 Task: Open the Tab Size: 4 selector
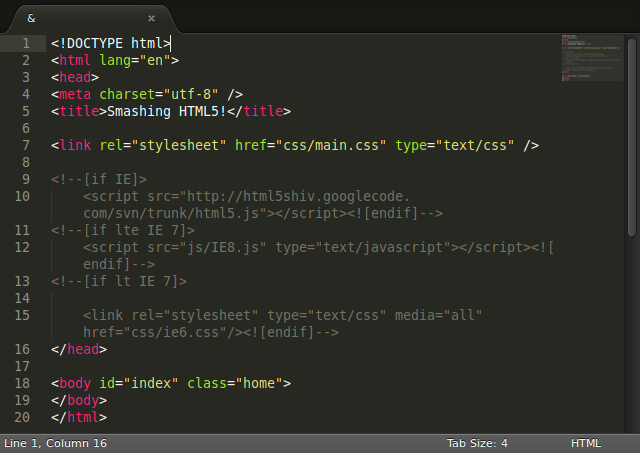pos(477,443)
